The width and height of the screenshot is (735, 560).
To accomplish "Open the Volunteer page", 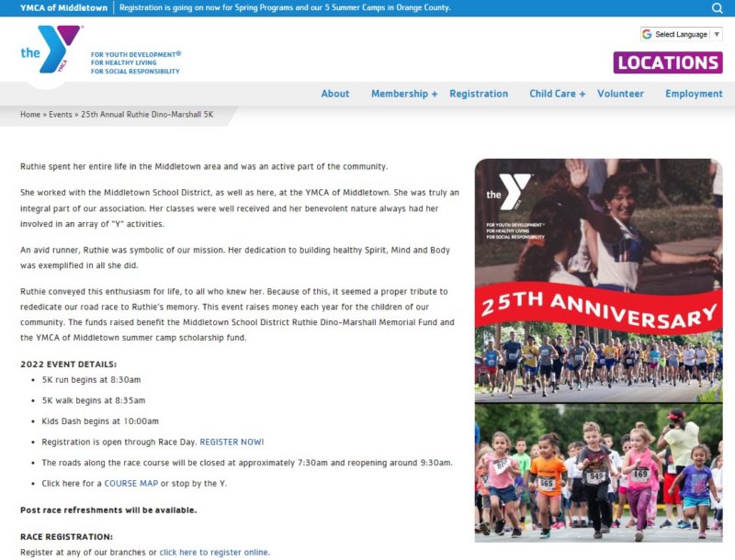I will click(620, 94).
